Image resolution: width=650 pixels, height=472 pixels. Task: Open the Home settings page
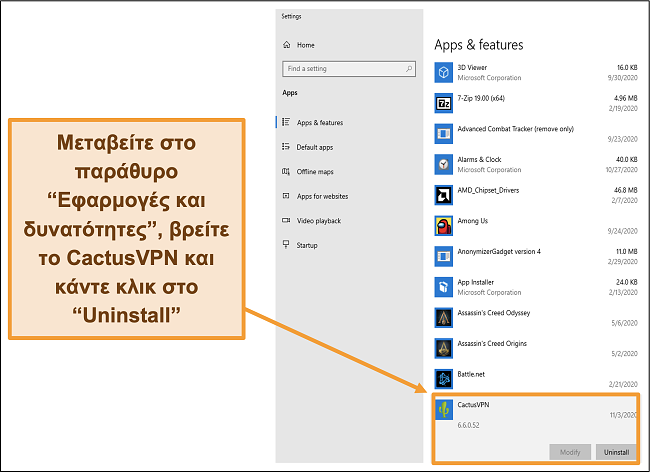click(306, 45)
